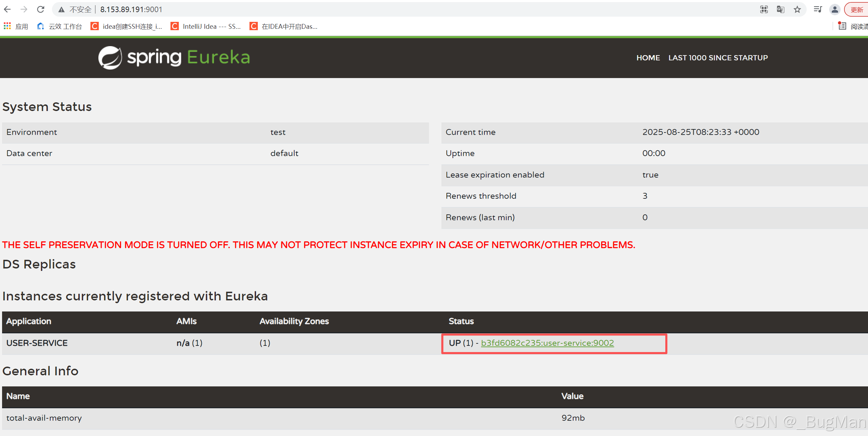Click the browser back arrow
The height and width of the screenshot is (436, 868).
click(7, 9)
